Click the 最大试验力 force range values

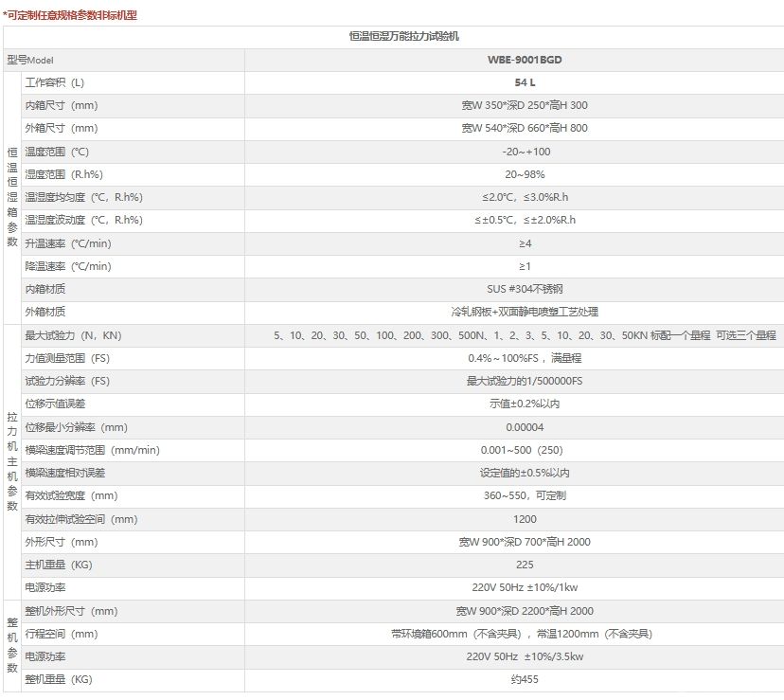coord(525,335)
